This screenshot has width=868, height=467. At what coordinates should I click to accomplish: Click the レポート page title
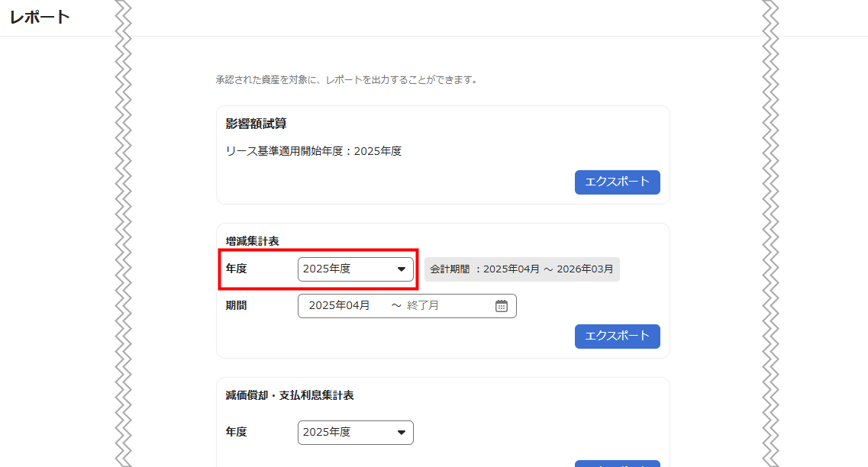(40, 18)
